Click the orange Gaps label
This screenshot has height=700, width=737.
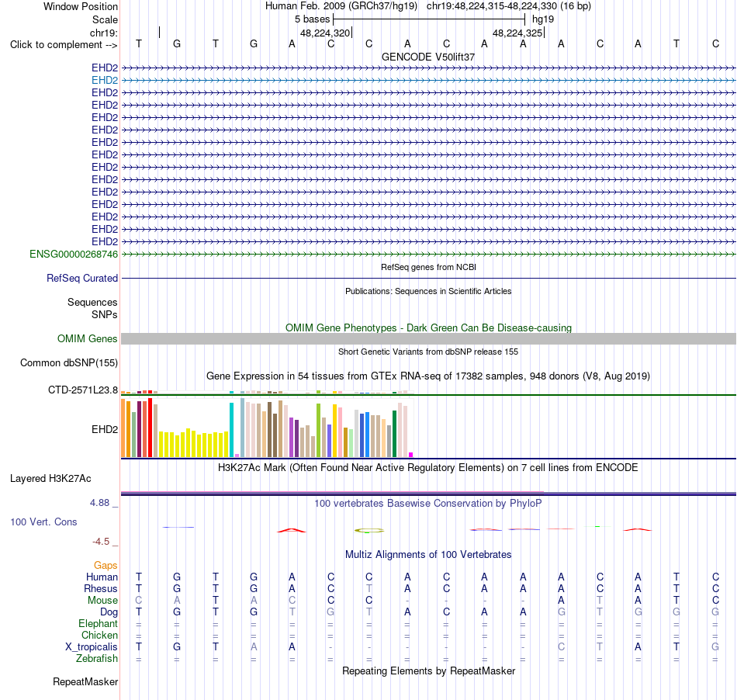(106, 565)
